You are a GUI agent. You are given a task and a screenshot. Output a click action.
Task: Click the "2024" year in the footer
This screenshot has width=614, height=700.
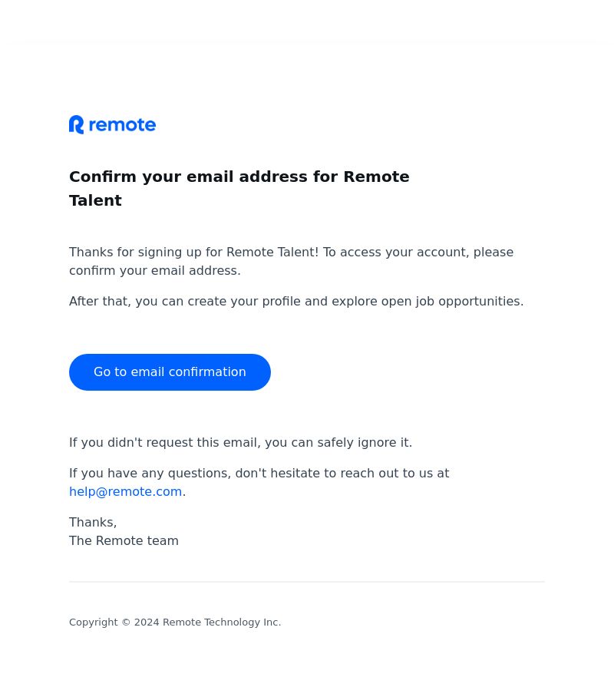tap(147, 622)
